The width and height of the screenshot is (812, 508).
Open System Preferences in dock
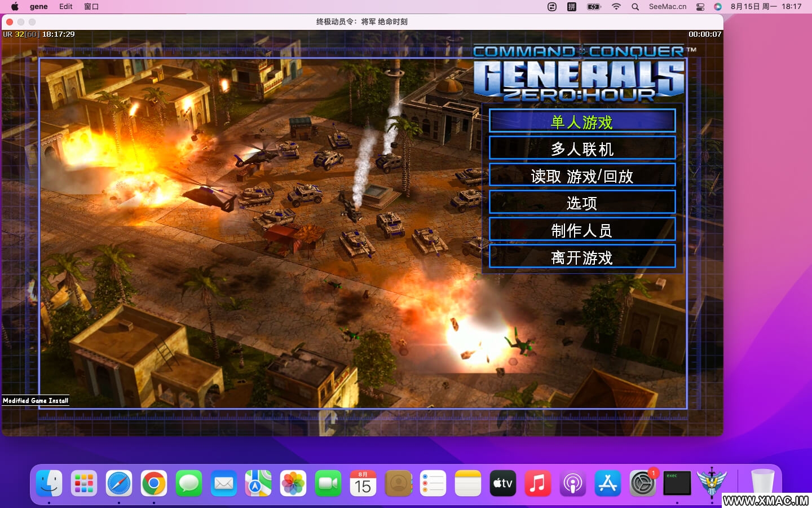coord(643,484)
